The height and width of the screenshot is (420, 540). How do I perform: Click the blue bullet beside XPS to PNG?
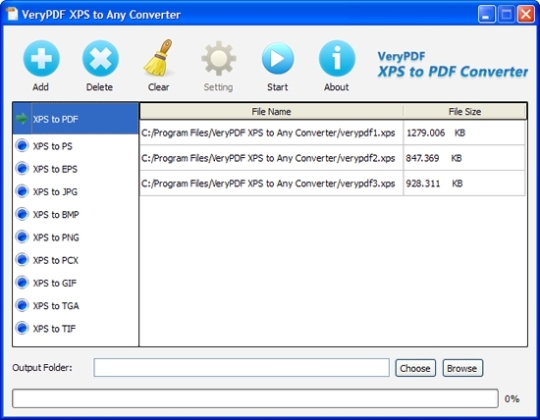point(22,237)
